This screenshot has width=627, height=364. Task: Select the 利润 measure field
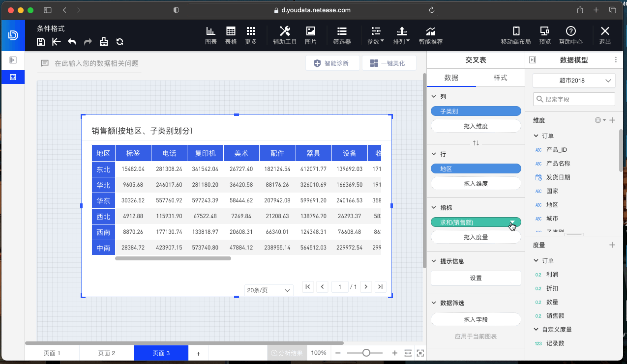point(552,275)
